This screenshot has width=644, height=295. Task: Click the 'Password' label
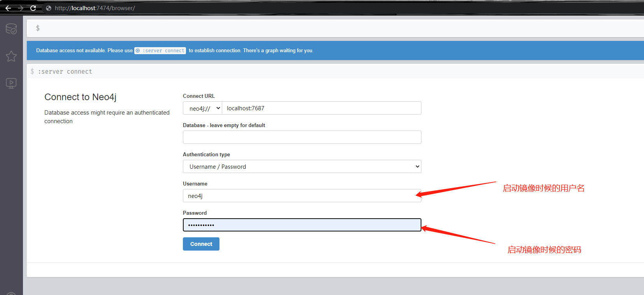(x=195, y=213)
